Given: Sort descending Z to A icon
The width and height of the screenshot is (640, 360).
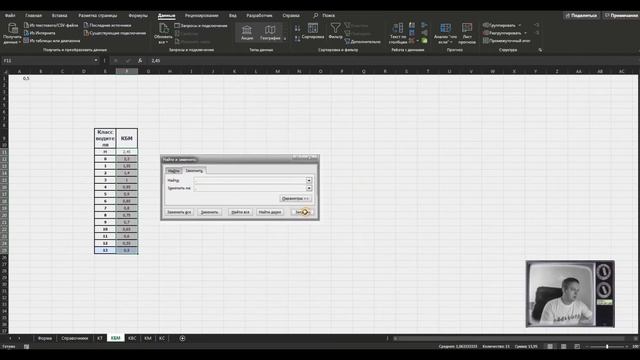Looking at the screenshot, I should pyautogui.click(x=297, y=38).
